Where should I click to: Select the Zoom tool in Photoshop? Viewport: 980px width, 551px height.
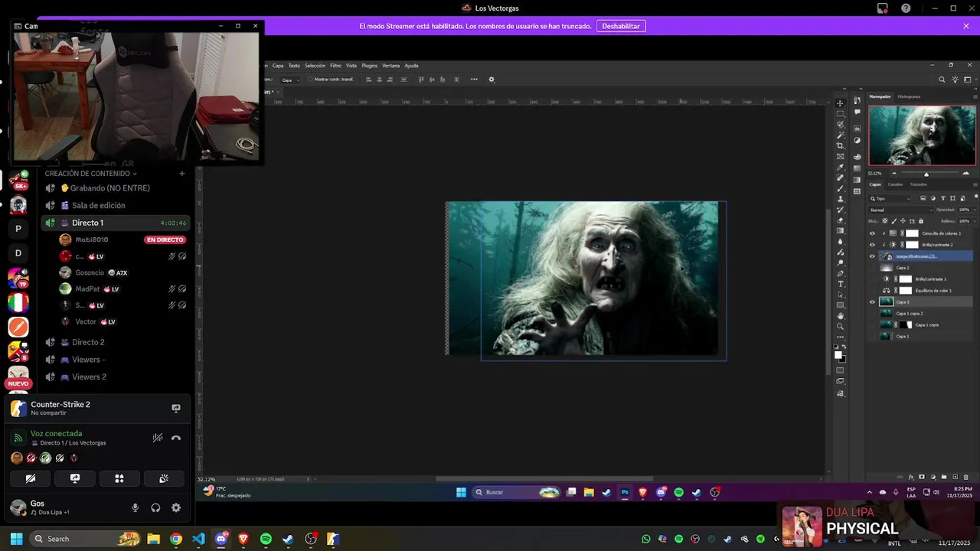[840, 326]
